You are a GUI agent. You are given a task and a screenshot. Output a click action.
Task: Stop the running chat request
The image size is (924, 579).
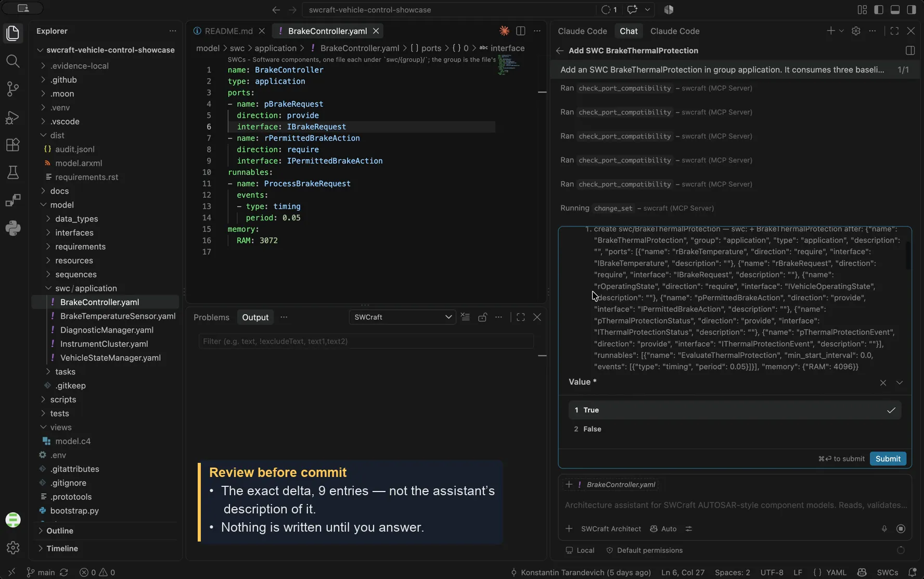point(901,529)
